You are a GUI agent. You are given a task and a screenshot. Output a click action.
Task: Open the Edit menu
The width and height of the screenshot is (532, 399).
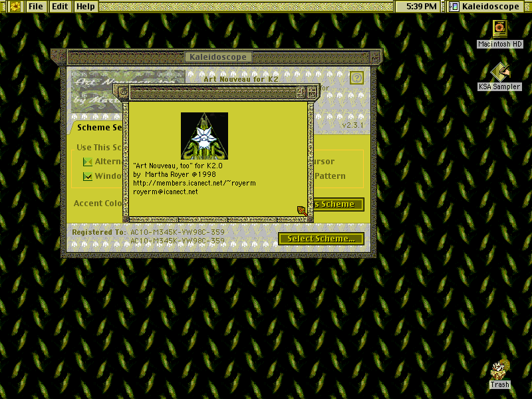pyautogui.click(x=60, y=7)
